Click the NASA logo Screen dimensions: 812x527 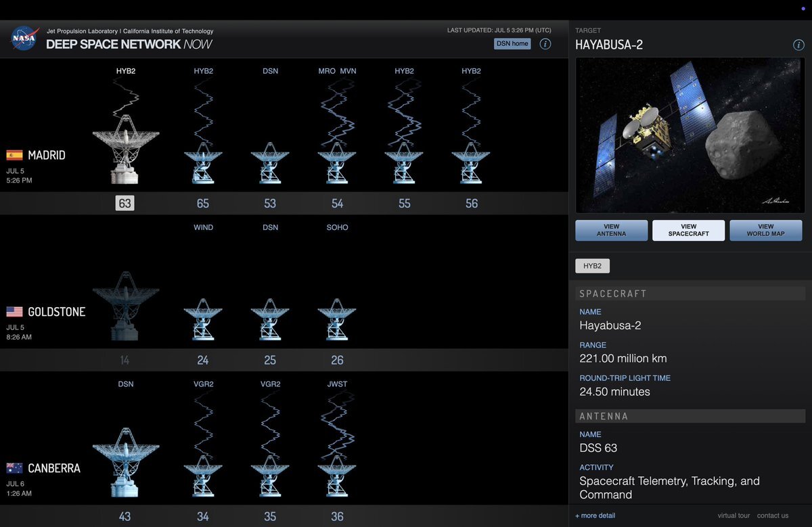[24, 39]
